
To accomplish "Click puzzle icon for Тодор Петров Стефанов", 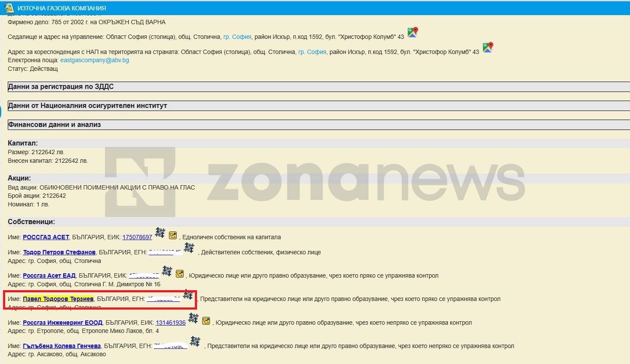I will pyautogui.click(x=189, y=248).
